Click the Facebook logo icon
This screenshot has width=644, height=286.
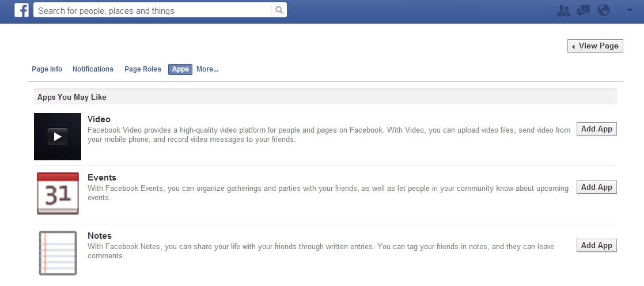21,10
